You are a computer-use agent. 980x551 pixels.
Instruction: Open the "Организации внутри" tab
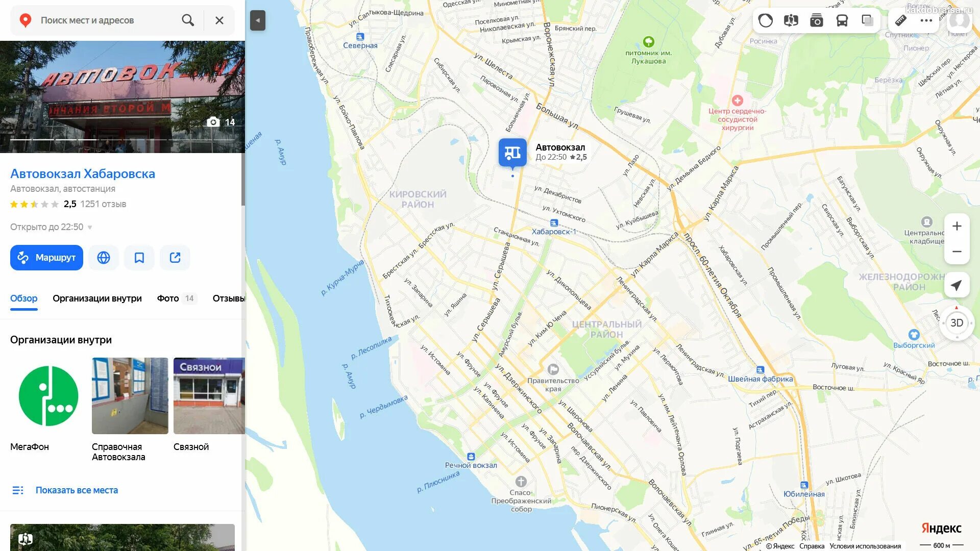click(x=97, y=298)
